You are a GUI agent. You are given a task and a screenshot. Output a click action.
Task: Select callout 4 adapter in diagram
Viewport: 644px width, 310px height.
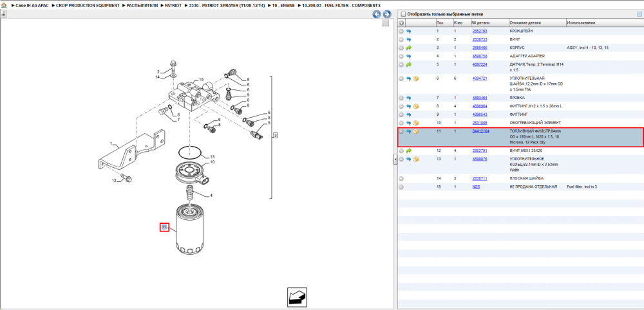point(211,196)
